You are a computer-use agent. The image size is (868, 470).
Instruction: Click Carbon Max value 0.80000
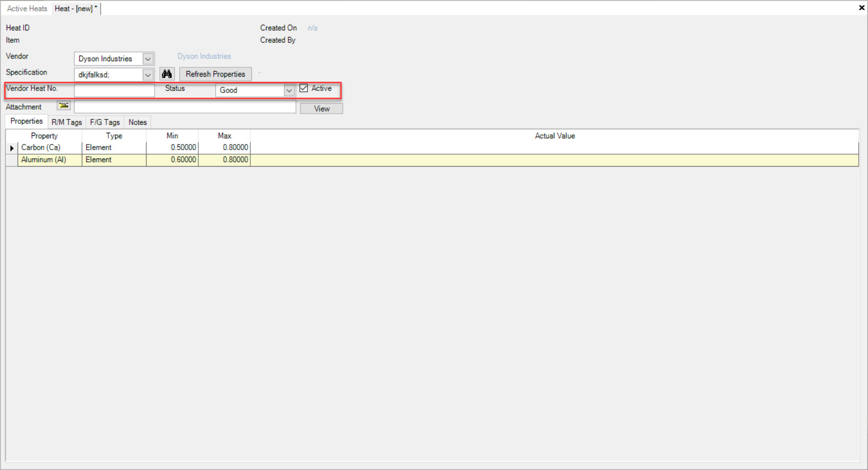pyautogui.click(x=225, y=148)
